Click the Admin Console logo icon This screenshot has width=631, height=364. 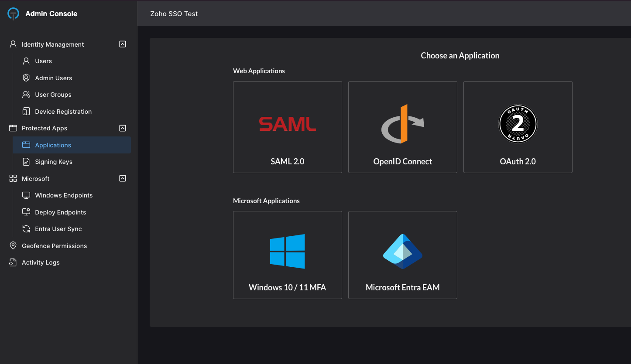click(14, 14)
